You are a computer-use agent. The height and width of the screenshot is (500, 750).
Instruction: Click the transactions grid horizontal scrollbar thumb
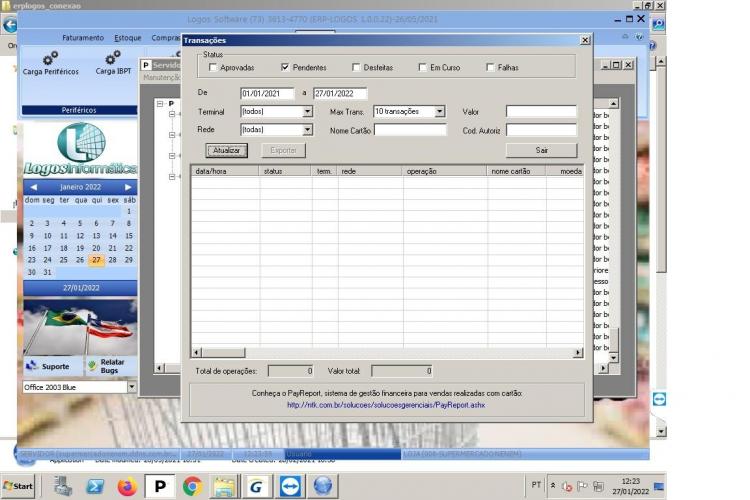[x=223, y=353]
